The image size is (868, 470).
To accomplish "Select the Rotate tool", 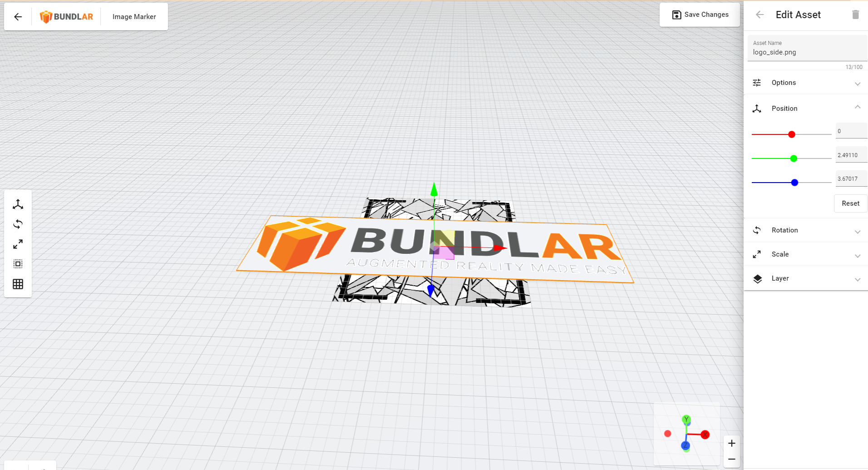I will point(18,224).
